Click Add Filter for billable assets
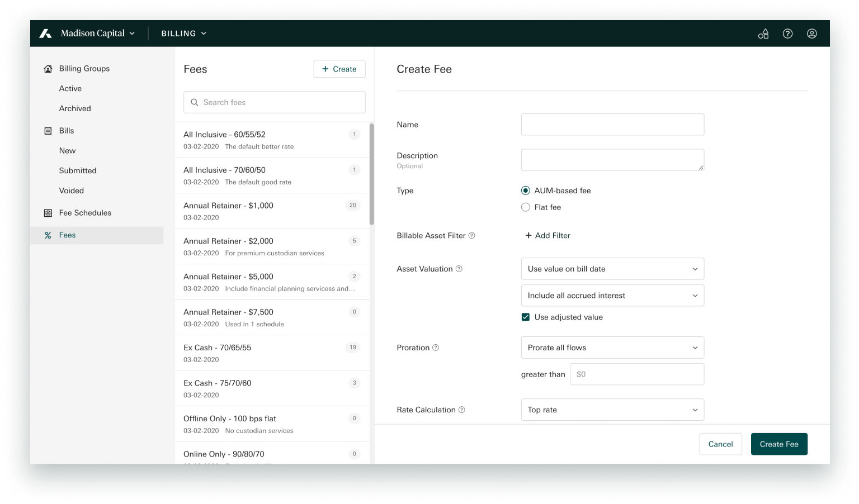 (548, 235)
